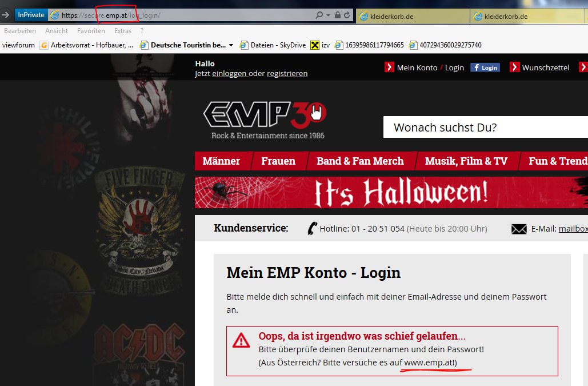Open the Männer category in navigation
The width and height of the screenshot is (588, 386).
pos(222,161)
